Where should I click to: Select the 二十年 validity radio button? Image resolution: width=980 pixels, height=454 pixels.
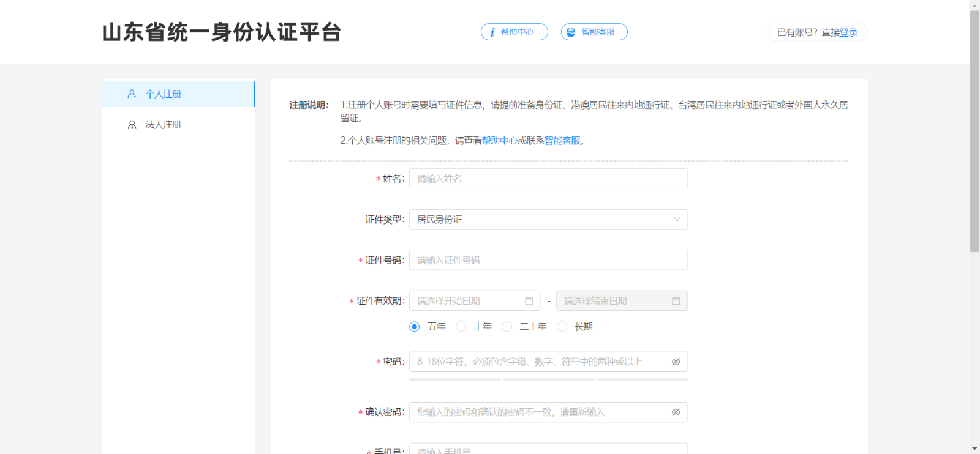[507, 327]
